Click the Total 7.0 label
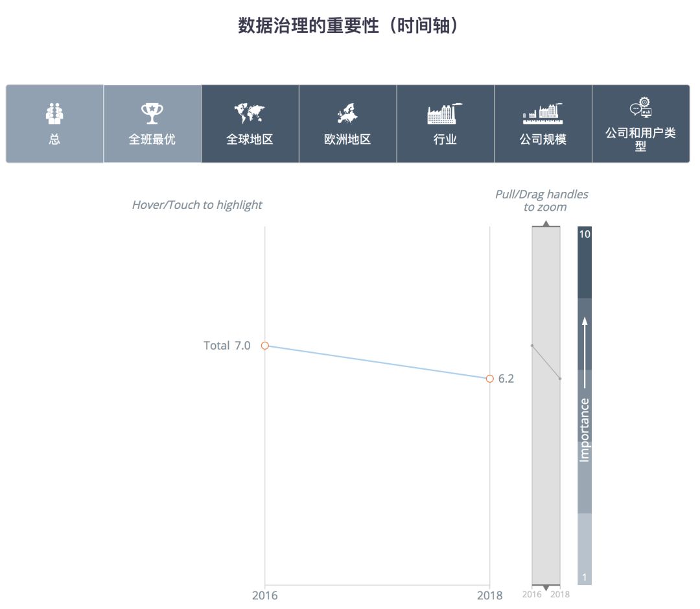Viewport: 700px width, 609px height. [x=227, y=346]
